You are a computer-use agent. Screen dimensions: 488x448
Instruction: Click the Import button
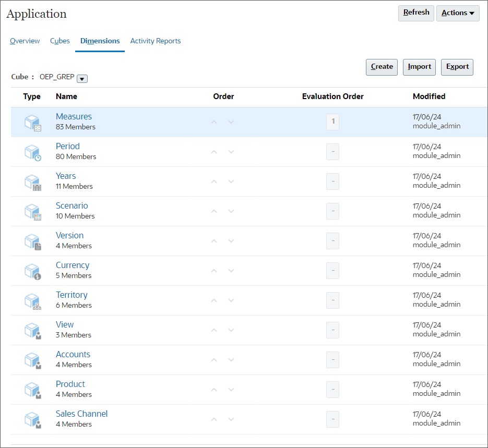[419, 67]
